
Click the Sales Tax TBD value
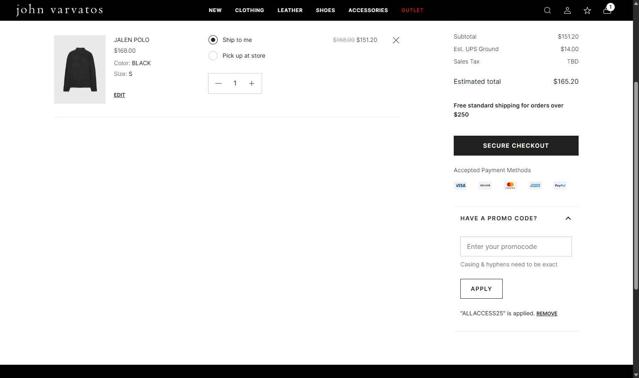click(573, 62)
